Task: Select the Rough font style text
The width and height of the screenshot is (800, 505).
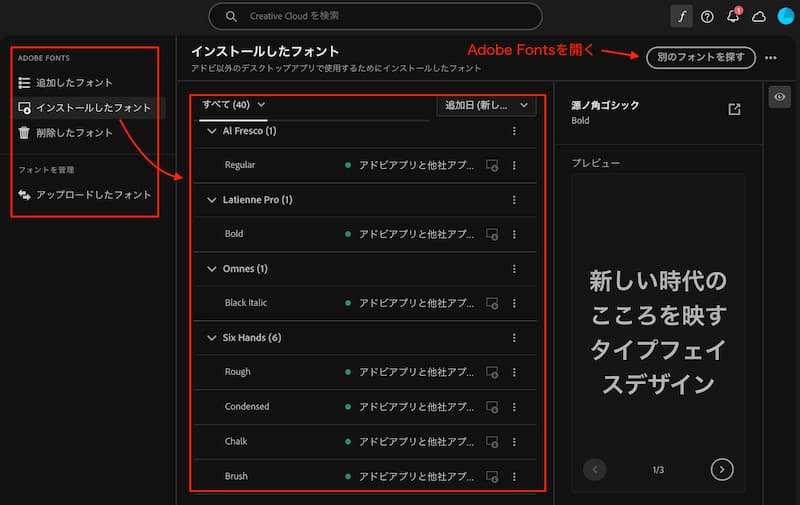Action: [x=238, y=371]
